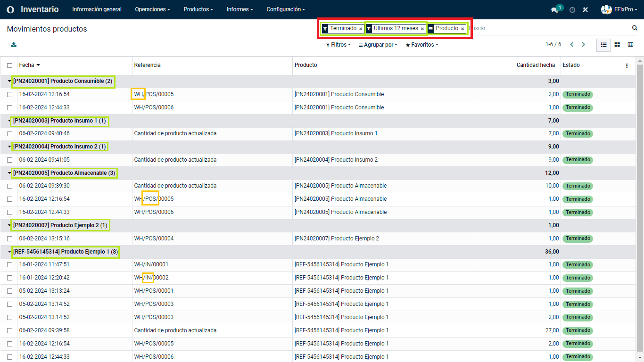644x362 pixels.
Task: Collapse the Producto Almacenable group
Action: coord(10,173)
